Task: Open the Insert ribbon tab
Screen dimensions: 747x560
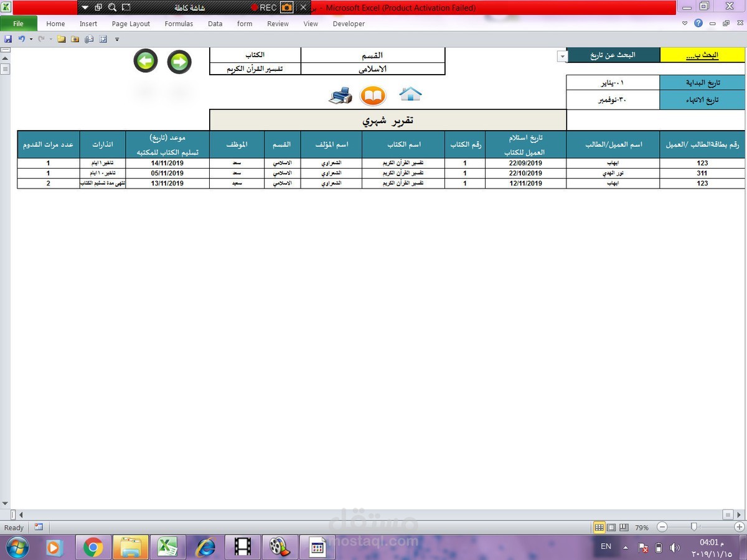Action: tap(88, 24)
